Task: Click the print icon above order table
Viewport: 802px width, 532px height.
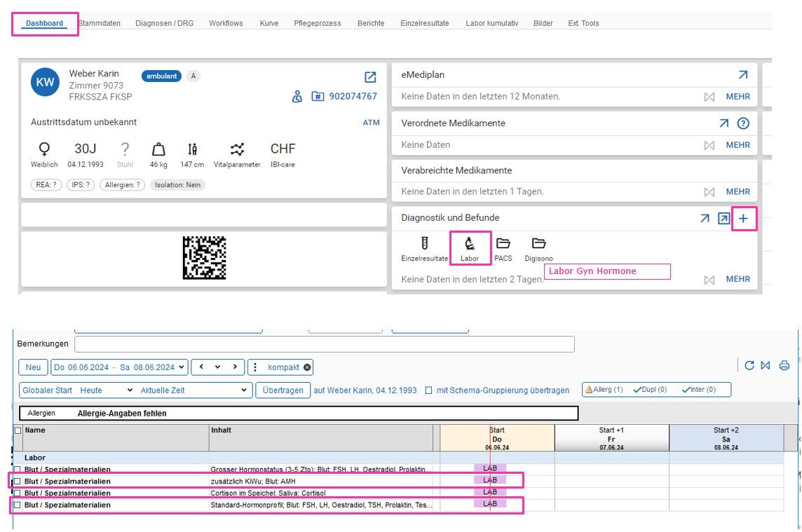Action: [x=784, y=366]
